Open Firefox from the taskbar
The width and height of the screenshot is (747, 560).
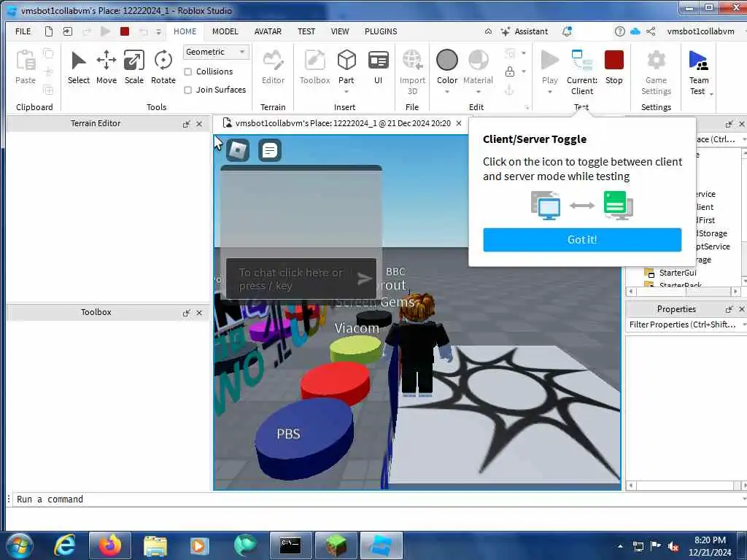[x=110, y=545]
